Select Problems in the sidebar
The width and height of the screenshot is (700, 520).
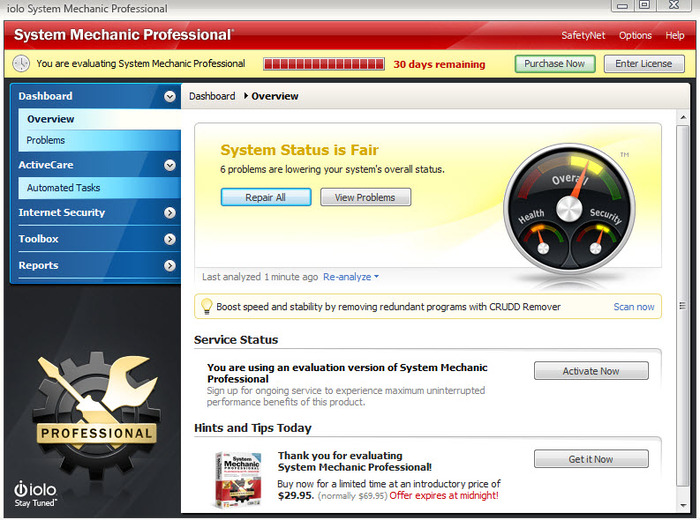pos(100,140)
